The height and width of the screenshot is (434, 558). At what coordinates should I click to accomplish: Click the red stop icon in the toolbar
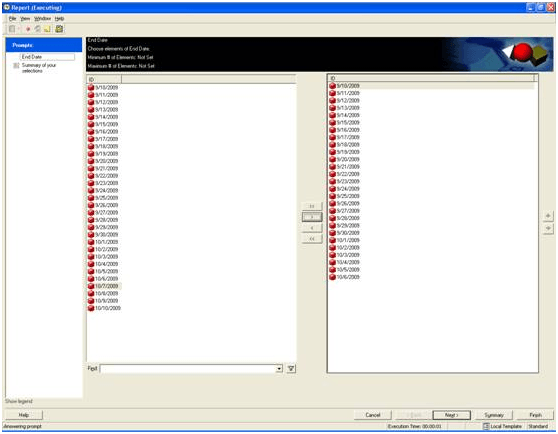(x=28, y=29)
